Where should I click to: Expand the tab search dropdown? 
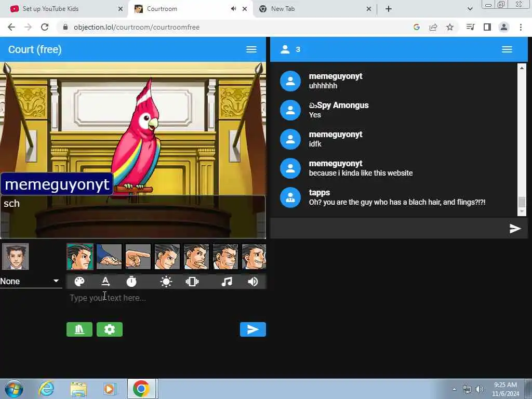[470, 9]
